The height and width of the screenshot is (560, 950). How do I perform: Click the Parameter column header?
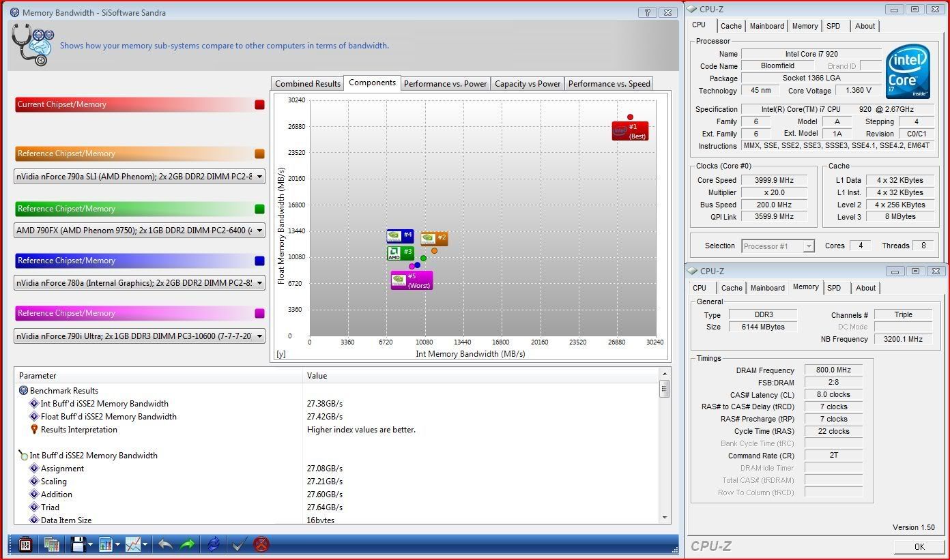point(158,376)
